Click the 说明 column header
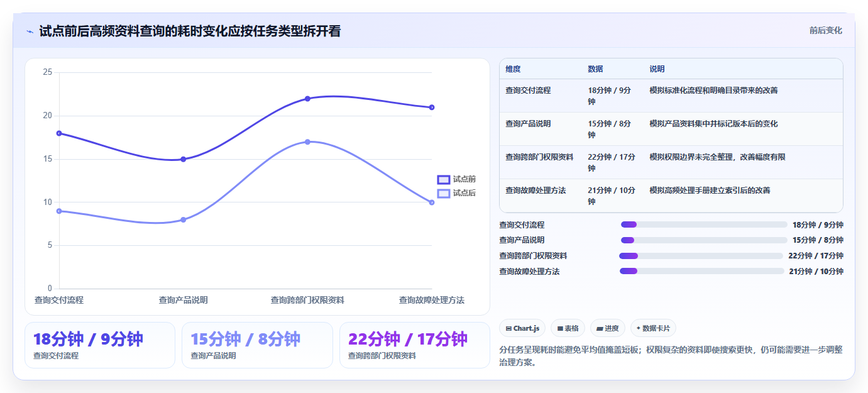Viewport: 868px width, 393px height. pyautogui.click(x=657, y=69)
